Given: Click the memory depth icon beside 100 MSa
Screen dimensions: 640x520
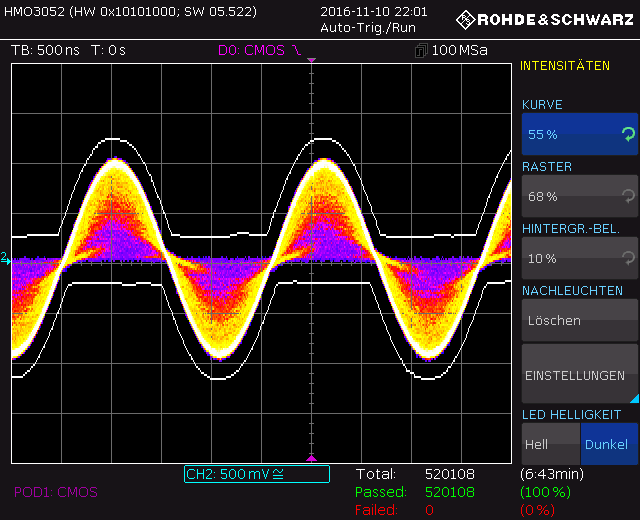Looking at the screenshot, I should pyautogui.click(x=421, y=50).
